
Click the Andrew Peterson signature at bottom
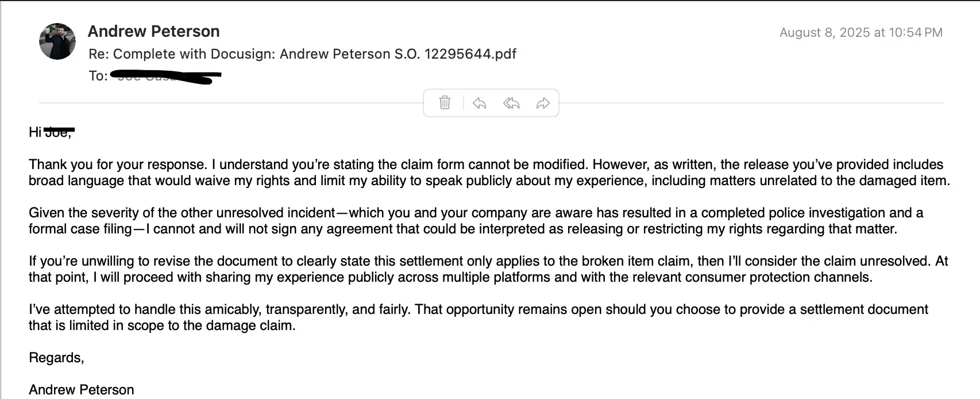[81, 390]
